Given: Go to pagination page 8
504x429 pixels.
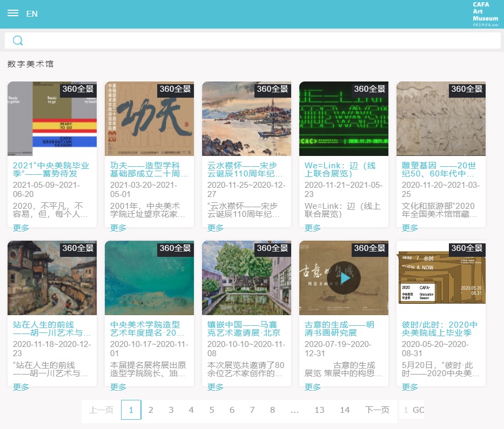Looking at the screenshot, I should pyautogui.click(x=273, y=410).
